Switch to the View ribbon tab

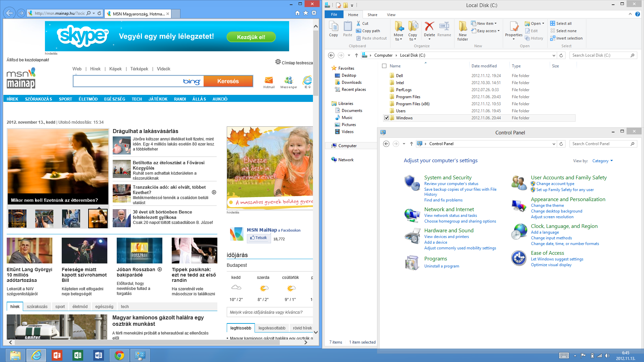click(x=391, y=15)
